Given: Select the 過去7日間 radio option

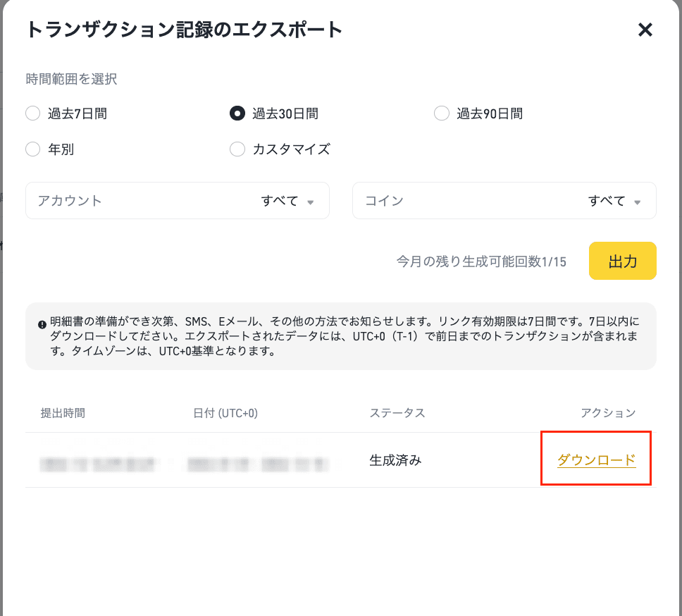Looking at the screenshot, I should coord(33,113).
